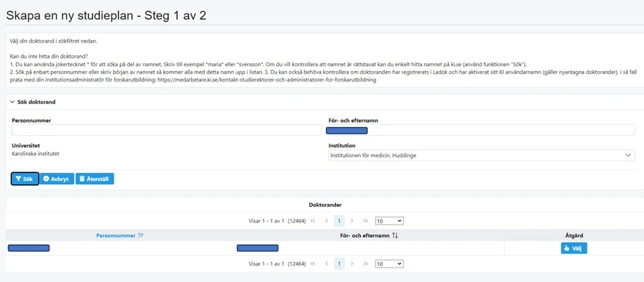The width and height of the screenshot is (644, 282).
Task: Open bottom rows-per-page dropdown showing 10
Action: [x=389, y=263]
